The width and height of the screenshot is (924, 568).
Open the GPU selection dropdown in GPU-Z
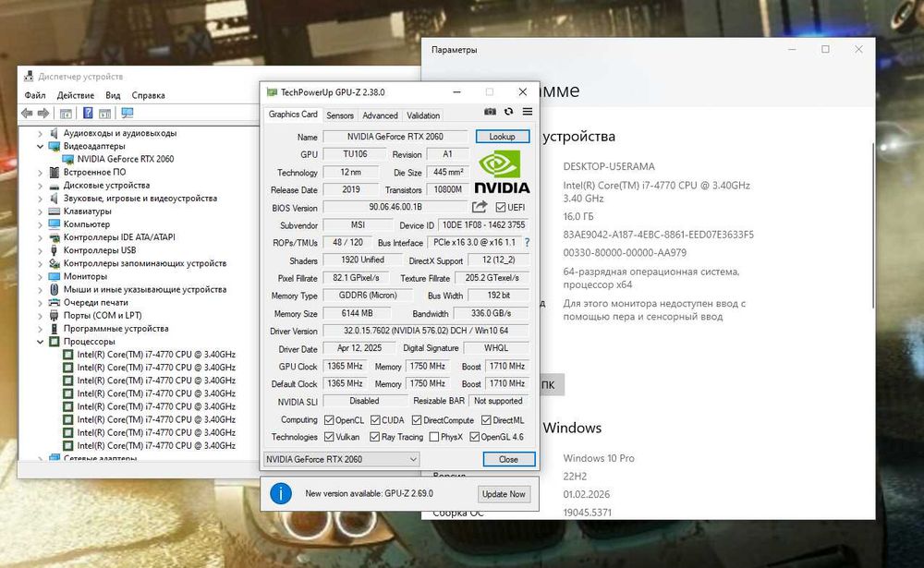click(342, 459)
